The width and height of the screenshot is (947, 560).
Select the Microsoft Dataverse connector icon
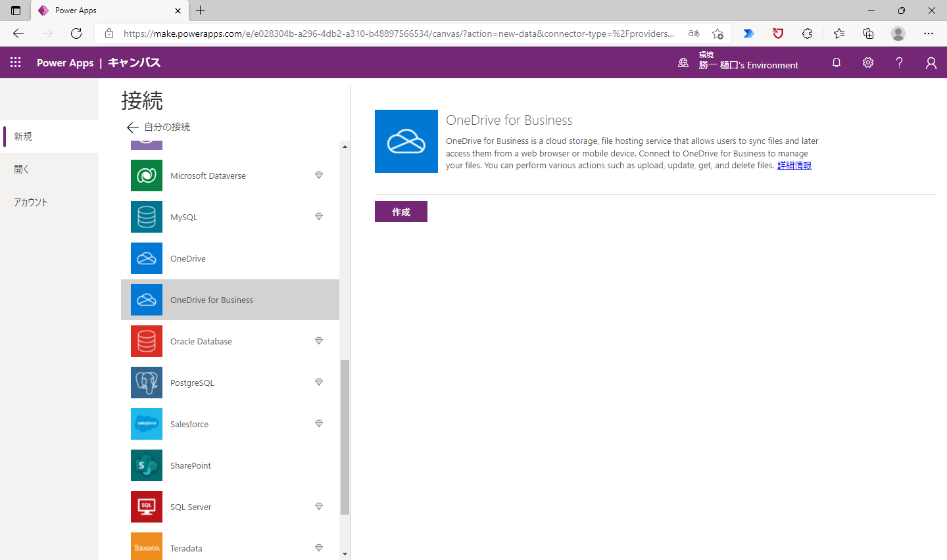[x=147, y=175]
